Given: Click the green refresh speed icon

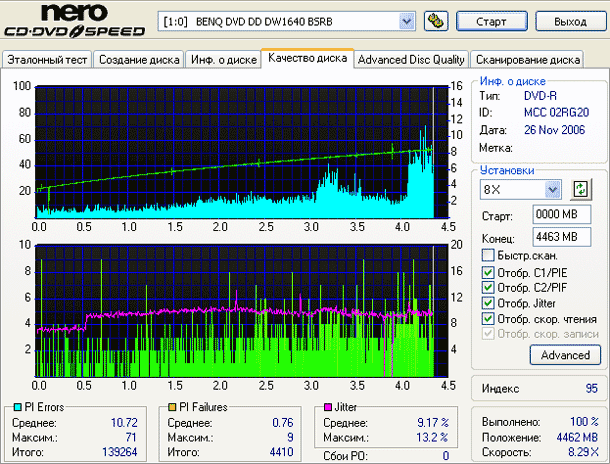Looking at the screenshot, I should (581, 189).
